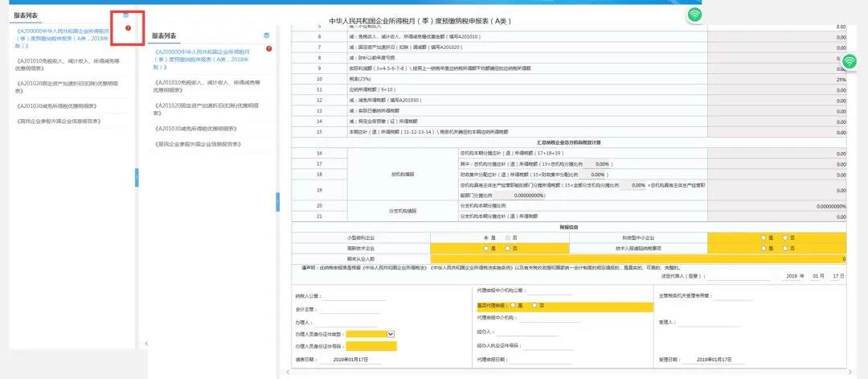Screen dimensions: 868x379
Task: Choose 是 for 科技型中小企业
Action: click(x=763, y=238)
